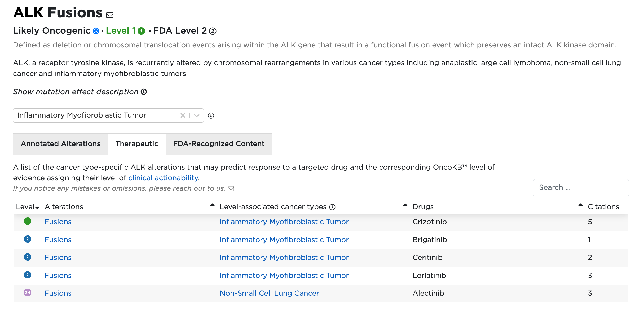The height and width of the screenshot is (315, 644).
Task: Click the email icon beside ALK Fusions heading
Action: tap(109, 15)
